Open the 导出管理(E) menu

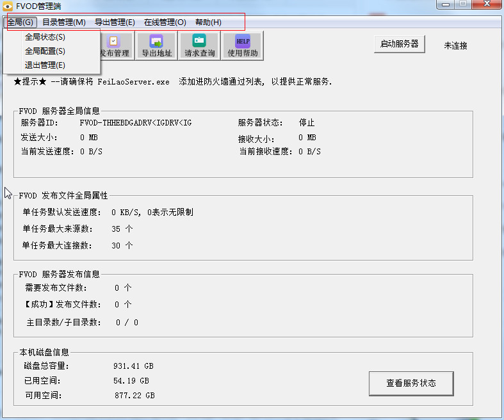click(x=115, y=22)
